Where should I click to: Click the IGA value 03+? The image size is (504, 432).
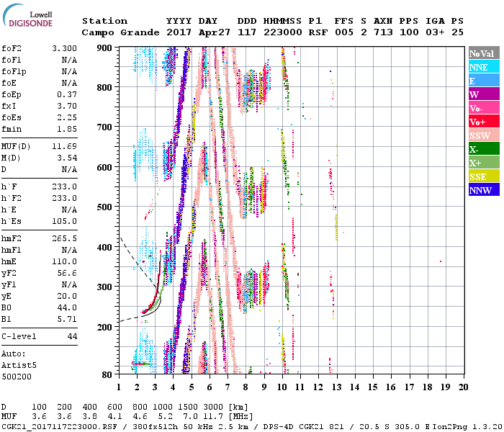tap(435, 32)
